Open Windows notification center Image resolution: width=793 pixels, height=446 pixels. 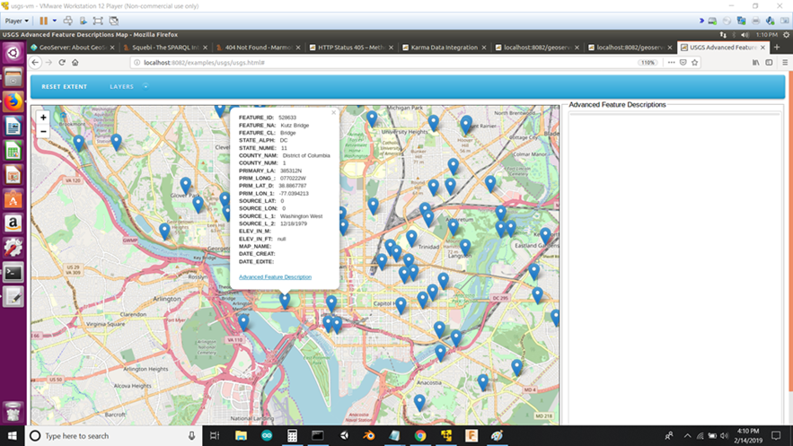coord(776,435)
